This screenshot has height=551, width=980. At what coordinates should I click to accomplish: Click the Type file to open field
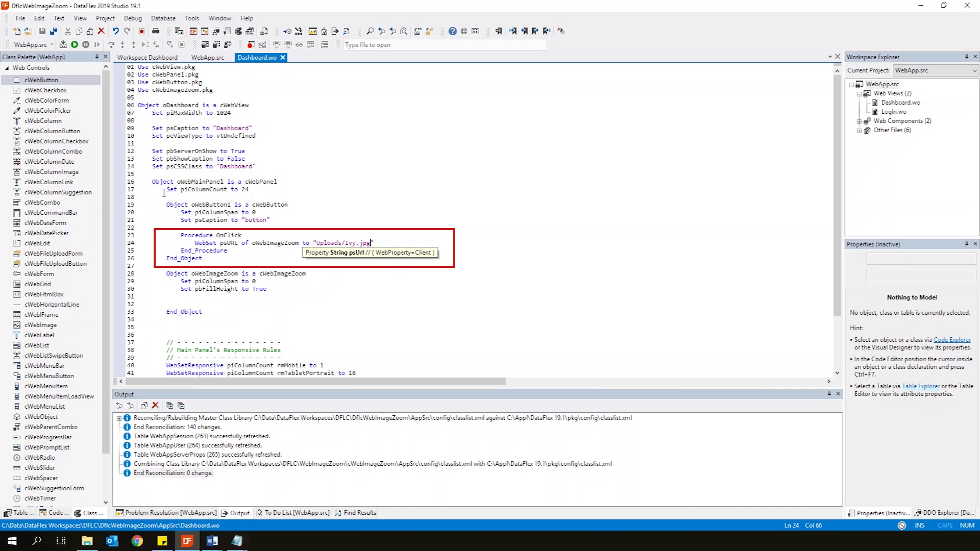444,45
